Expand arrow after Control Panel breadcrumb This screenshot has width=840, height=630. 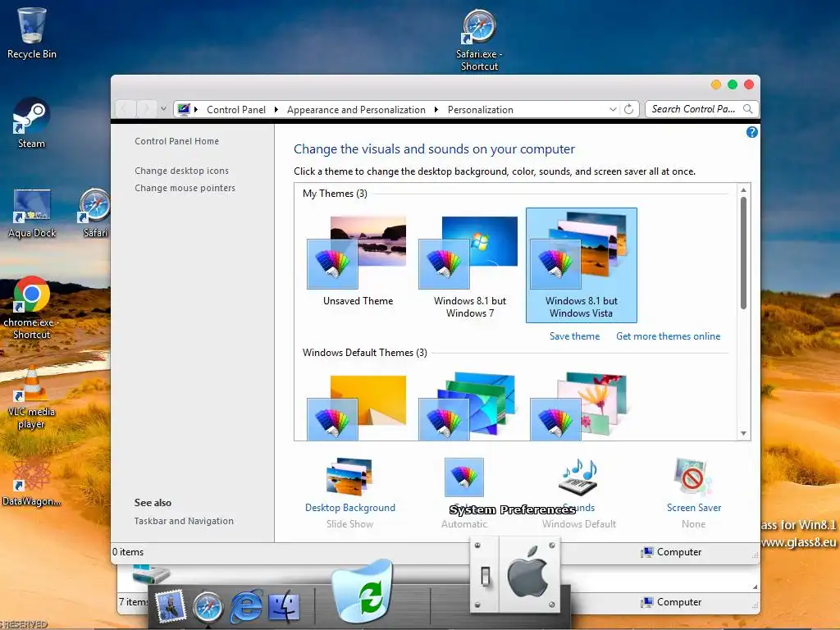(x=276, y=110)
